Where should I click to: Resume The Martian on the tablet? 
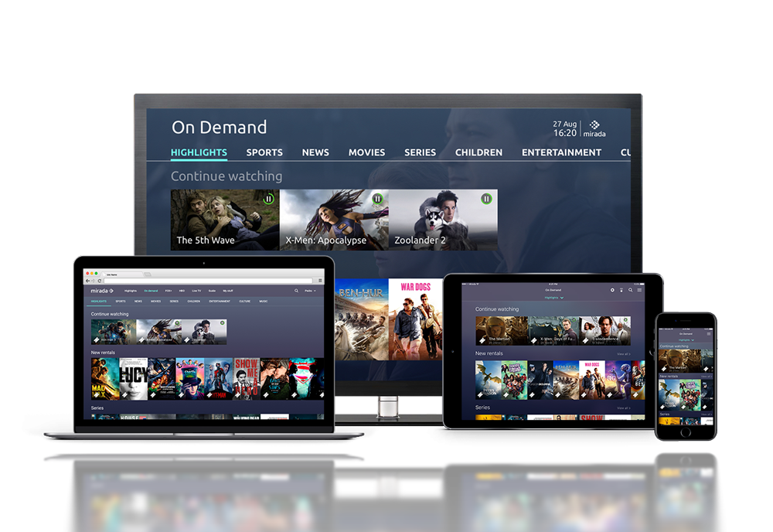click(502, 331)
